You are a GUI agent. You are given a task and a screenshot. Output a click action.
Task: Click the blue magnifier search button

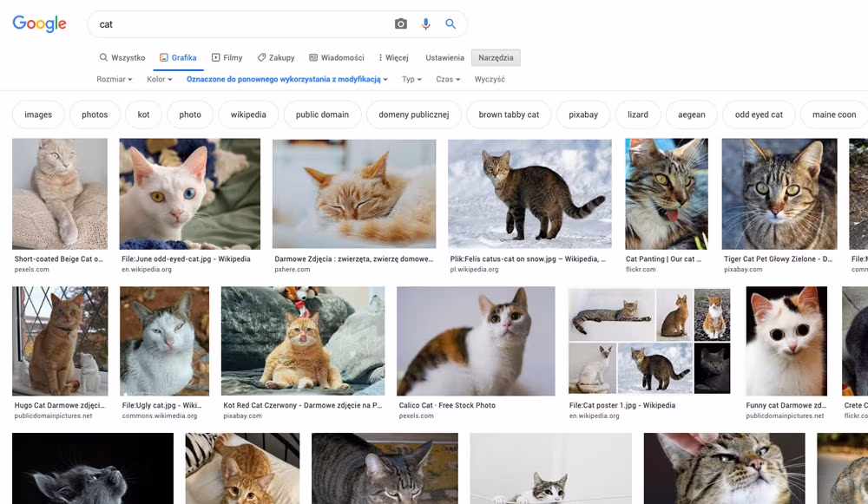pos(450,23)
